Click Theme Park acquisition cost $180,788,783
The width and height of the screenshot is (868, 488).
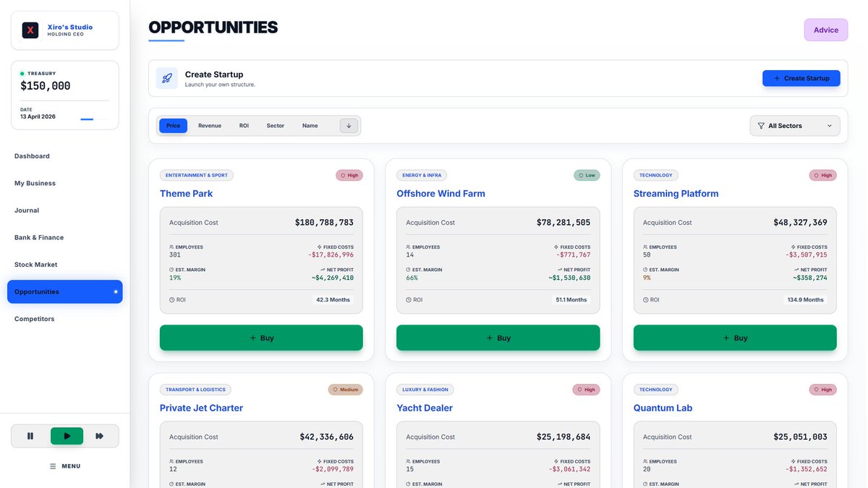click(x=324, y=223)
